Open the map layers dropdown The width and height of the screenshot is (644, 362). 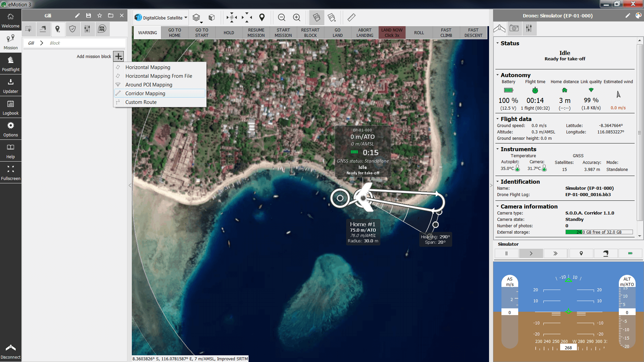(197, 18)
